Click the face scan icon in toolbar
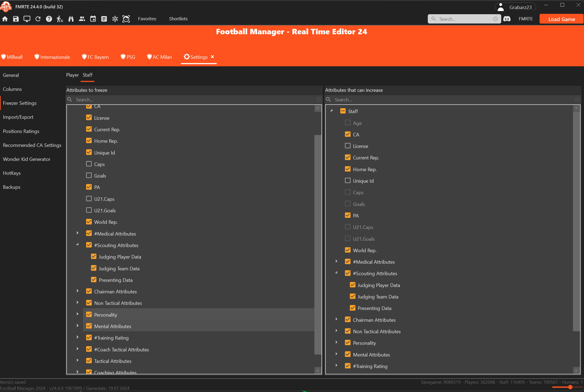This screenshot has width=584, height=392. [126, 19]
